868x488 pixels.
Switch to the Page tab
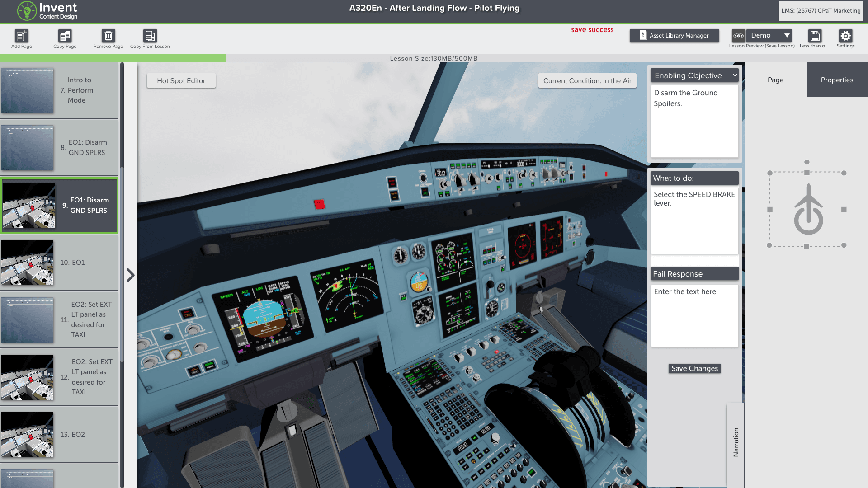[x=775, y=80]
